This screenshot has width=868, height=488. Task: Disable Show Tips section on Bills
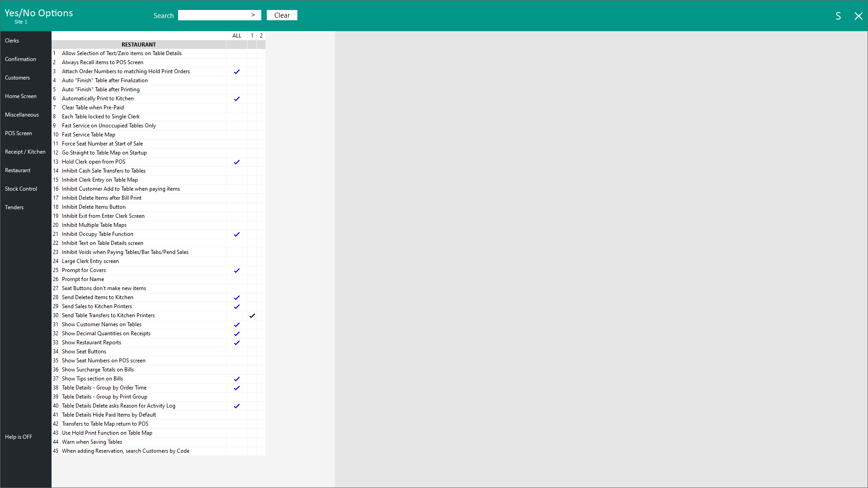point(236,379)
